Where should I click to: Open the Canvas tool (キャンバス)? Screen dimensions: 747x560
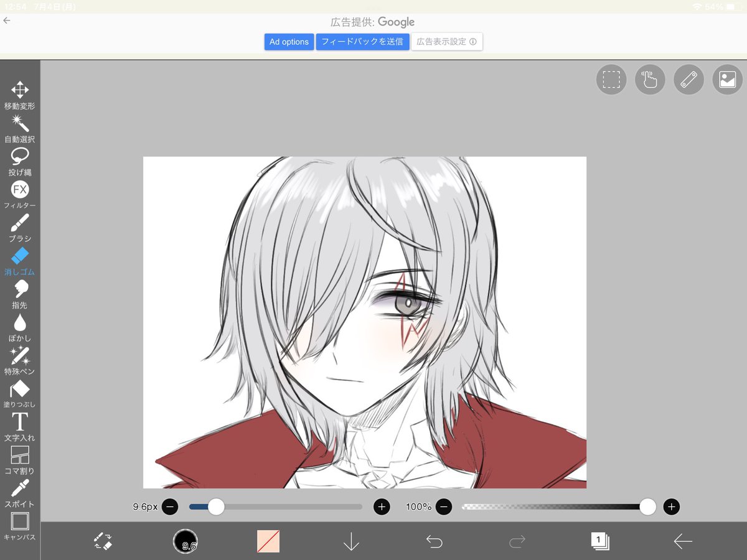20,526
